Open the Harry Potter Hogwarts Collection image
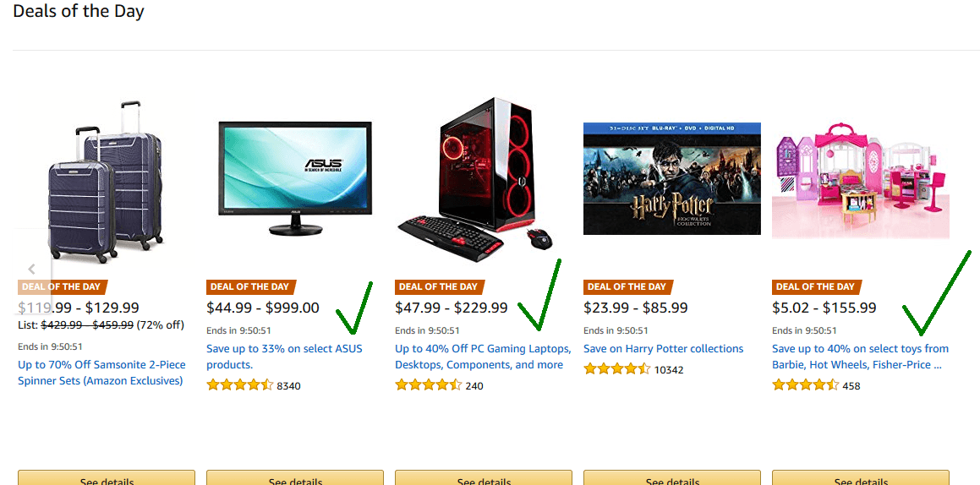The width and height of the screenshot is (980, 485). point(672,178)
